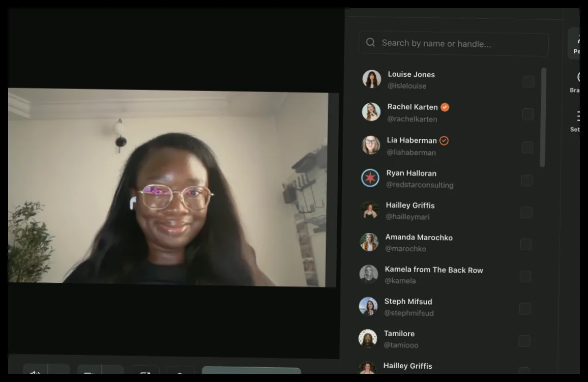Screen dimensions: 588x382
Task: Enable the Ryan Halloran checkbox
Action: pyautogui.click(x=527, y=180)
